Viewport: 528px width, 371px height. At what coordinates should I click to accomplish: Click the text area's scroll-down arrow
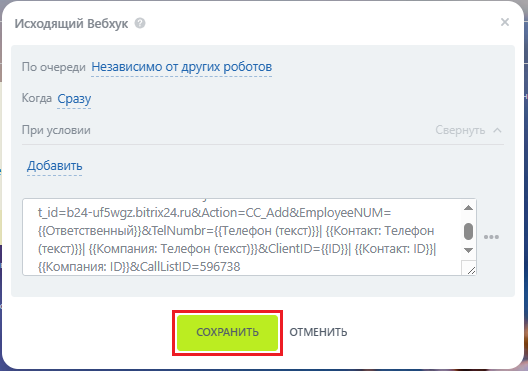(x=468, y=250)
